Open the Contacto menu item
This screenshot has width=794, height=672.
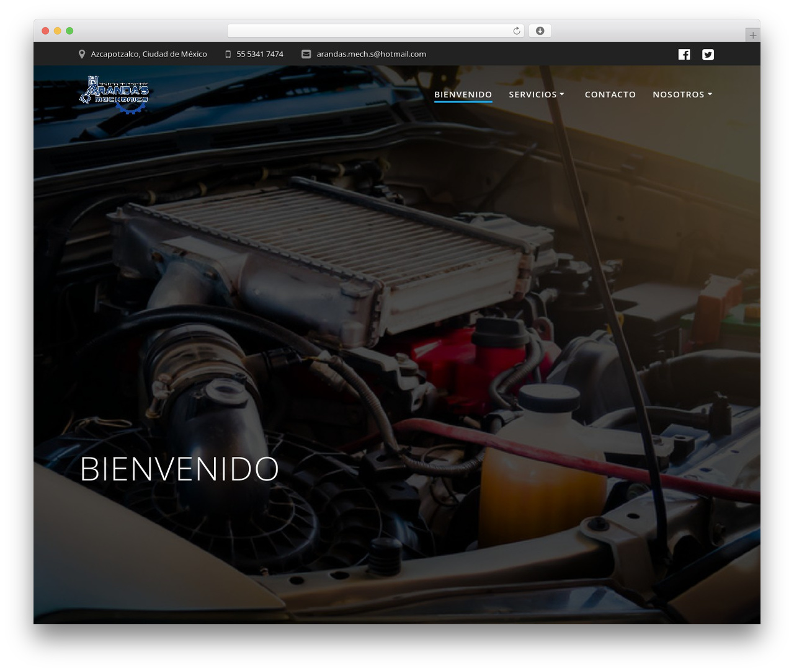610,94
